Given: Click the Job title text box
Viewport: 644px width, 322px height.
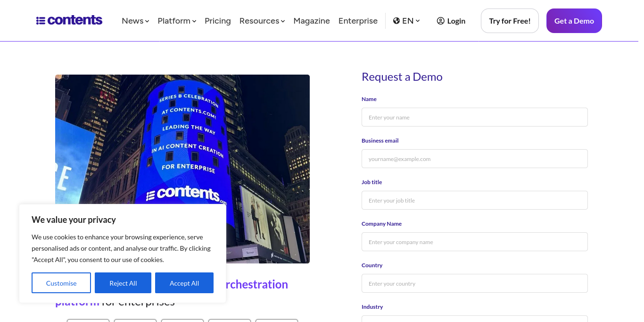Looking at the screenshot, I should [474, 200].
